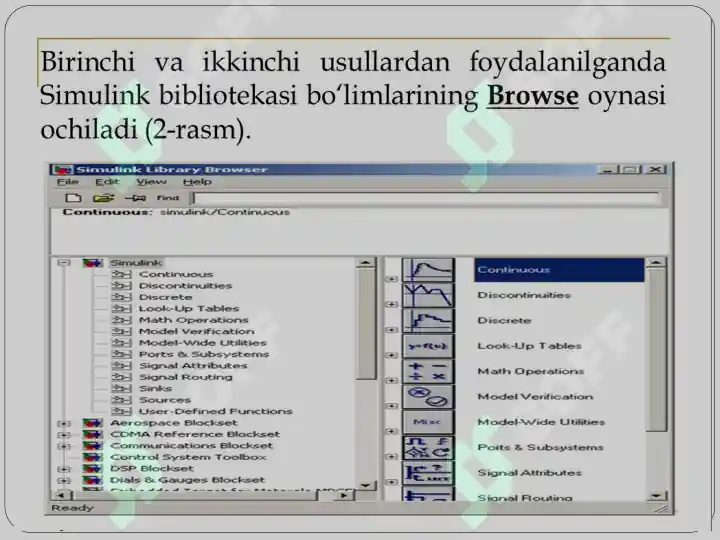Click the Signal Attributes block icon
The width and height of the screenshot is (720, 540).
(x=428, y=473)
